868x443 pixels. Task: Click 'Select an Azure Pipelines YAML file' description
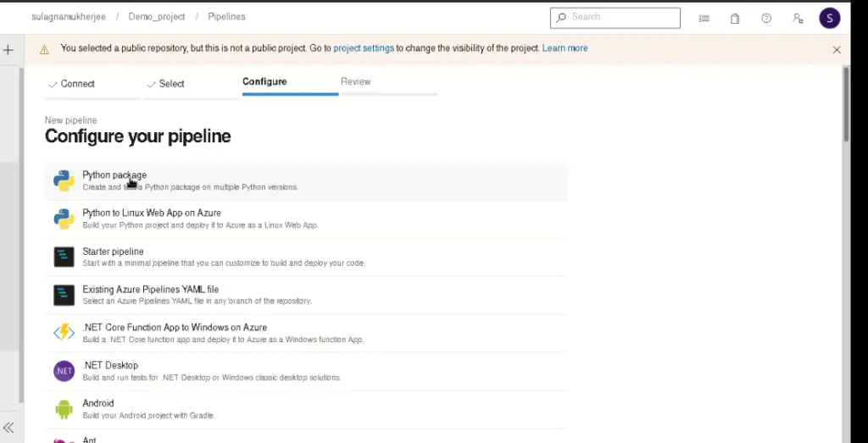pos(197,301)
